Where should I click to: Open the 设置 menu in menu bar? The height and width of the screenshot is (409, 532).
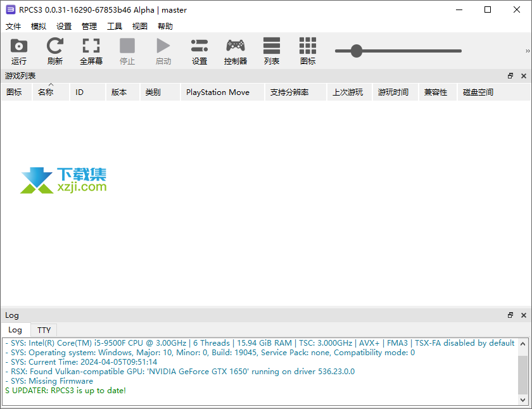(x=64, y=26)
